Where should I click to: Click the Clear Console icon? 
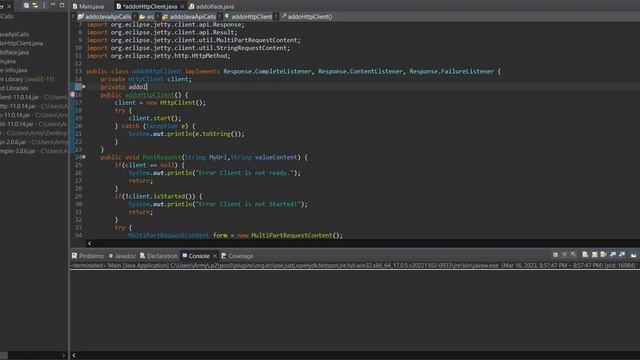point(585,255)
